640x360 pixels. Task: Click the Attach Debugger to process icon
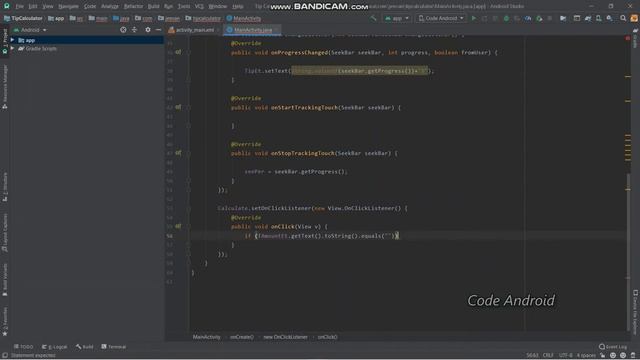tap(539, 18)
